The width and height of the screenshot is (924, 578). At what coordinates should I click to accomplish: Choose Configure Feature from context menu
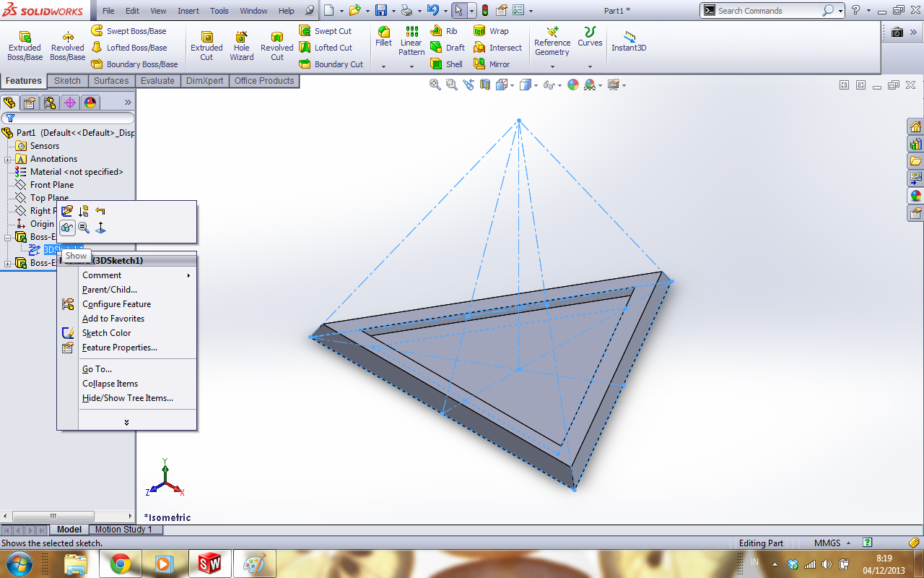tap(127, 304)
